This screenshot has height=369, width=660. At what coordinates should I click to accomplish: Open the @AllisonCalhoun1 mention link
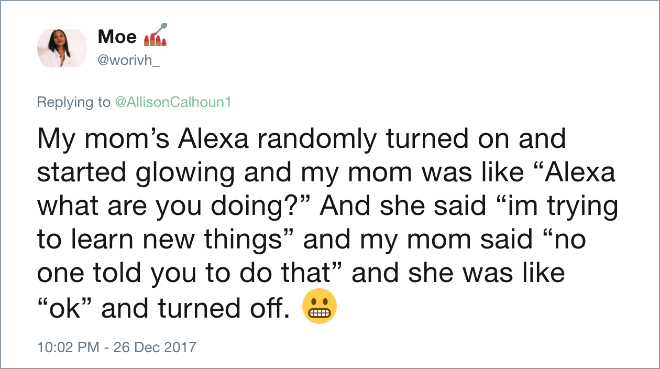tap(173, 102)
